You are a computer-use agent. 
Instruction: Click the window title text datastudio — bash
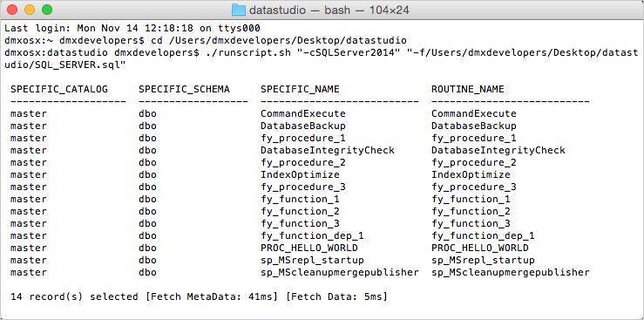[x=302, y=10]
